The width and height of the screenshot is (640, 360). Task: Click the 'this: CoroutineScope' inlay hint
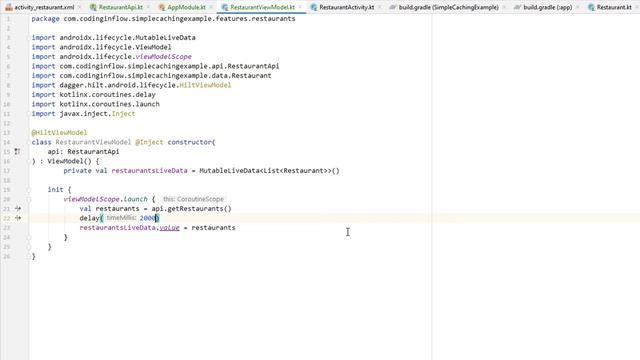(193, 199)
